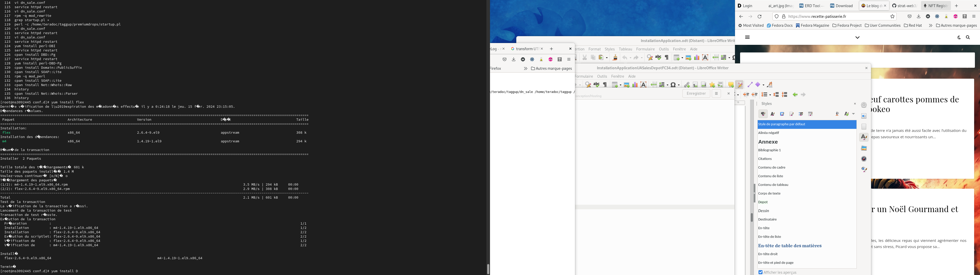Click the Fill Format Mode icon in Styles panel

(837, 114)
